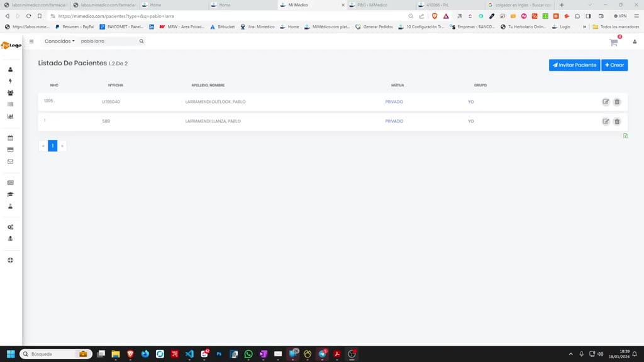Viewport: 644px width, 362px height.
Task: Click the patient search field
Action: point(108,41)
